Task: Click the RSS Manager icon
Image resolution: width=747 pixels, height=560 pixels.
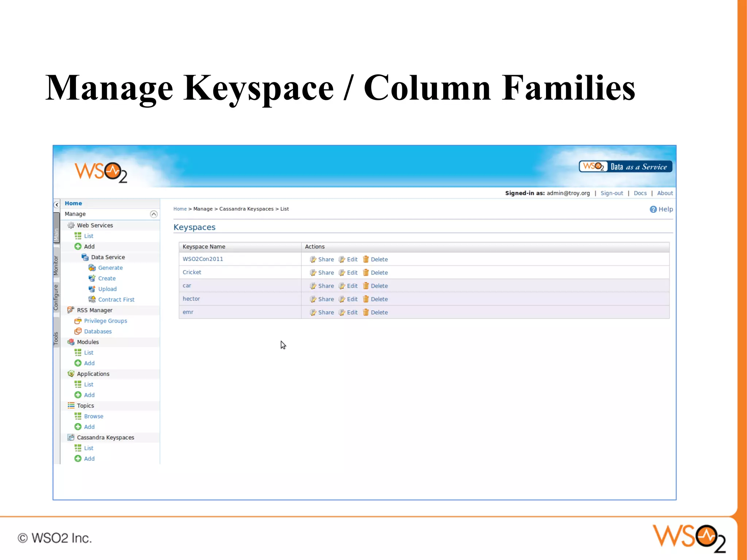Action: pyautogui.click(x=71, y=310)
